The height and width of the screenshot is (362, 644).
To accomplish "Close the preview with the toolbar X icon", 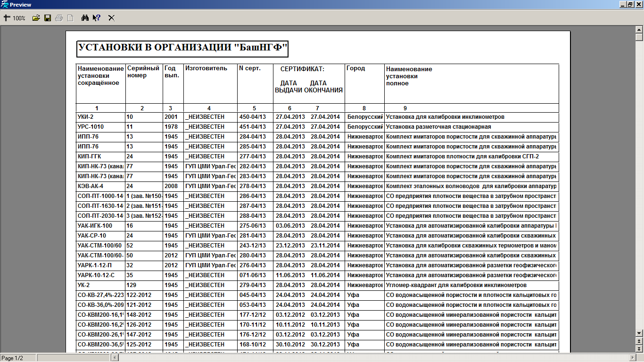I will tap(112, 18).
